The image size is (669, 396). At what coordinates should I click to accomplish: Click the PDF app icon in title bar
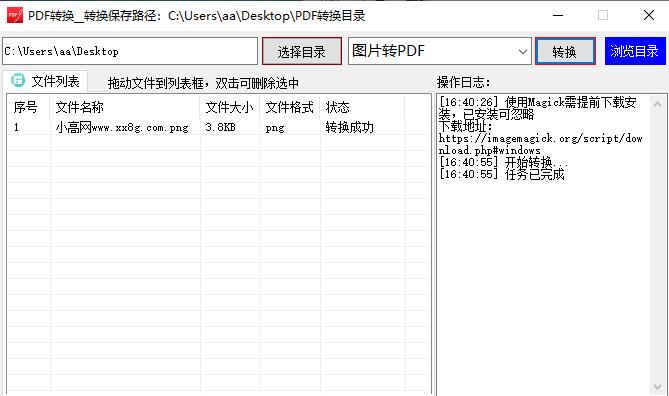pos(15,15)
